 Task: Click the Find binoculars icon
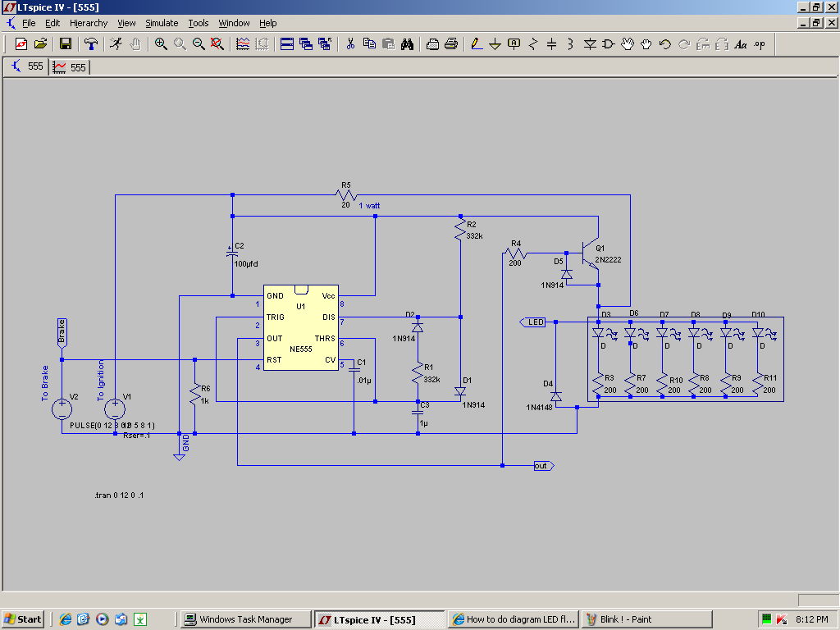click(407, 44)
